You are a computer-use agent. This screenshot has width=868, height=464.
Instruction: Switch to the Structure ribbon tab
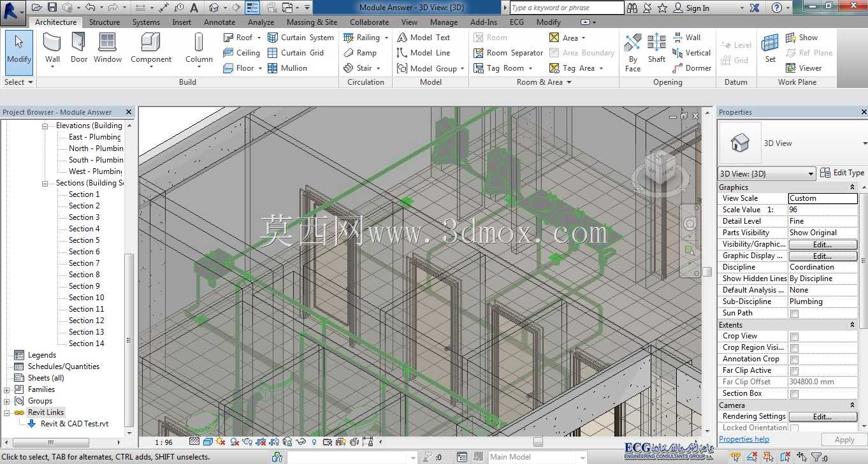click(x=105, y=22)
